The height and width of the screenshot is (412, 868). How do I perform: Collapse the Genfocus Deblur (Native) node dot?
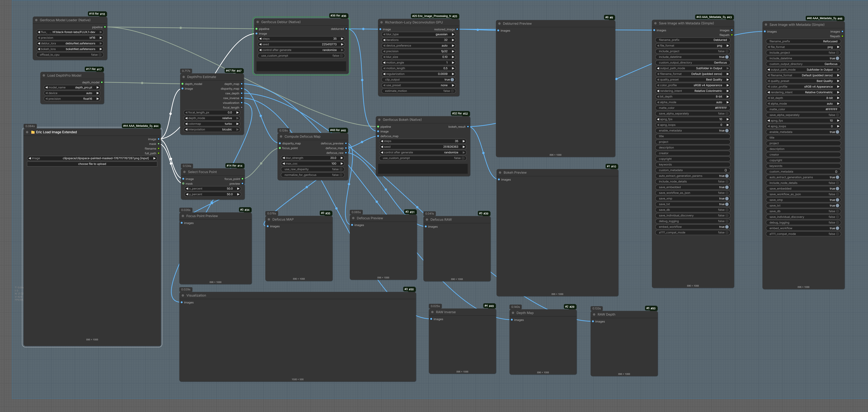tap(258, 22)
